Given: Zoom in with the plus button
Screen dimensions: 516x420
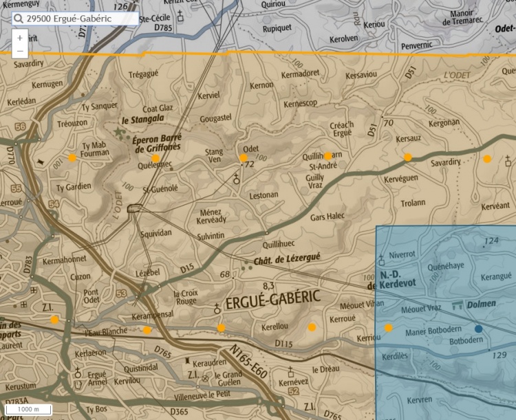Looking at the screenshot, I should [20, 38].
